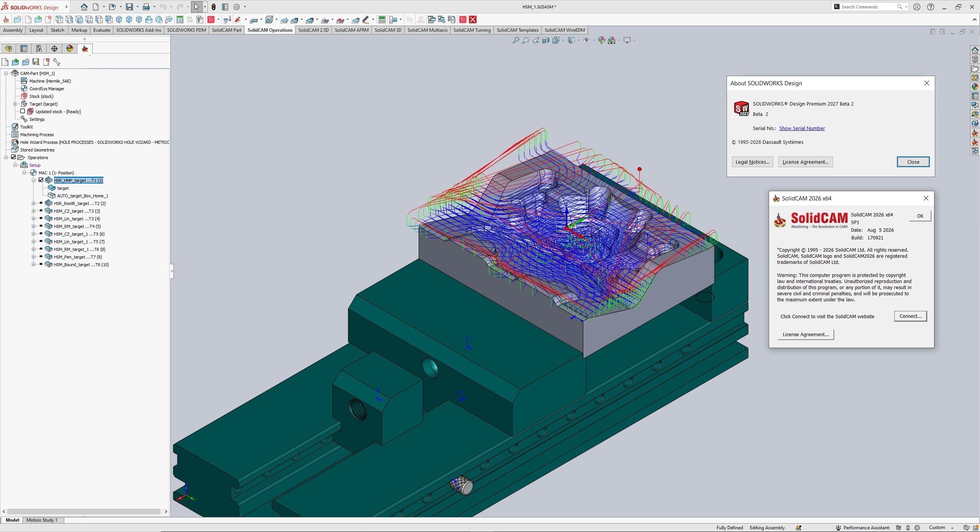This screenshot has width=980, height=532.
Task: Toggle the Updated stock checkbox
Action: tap(23, 111)
